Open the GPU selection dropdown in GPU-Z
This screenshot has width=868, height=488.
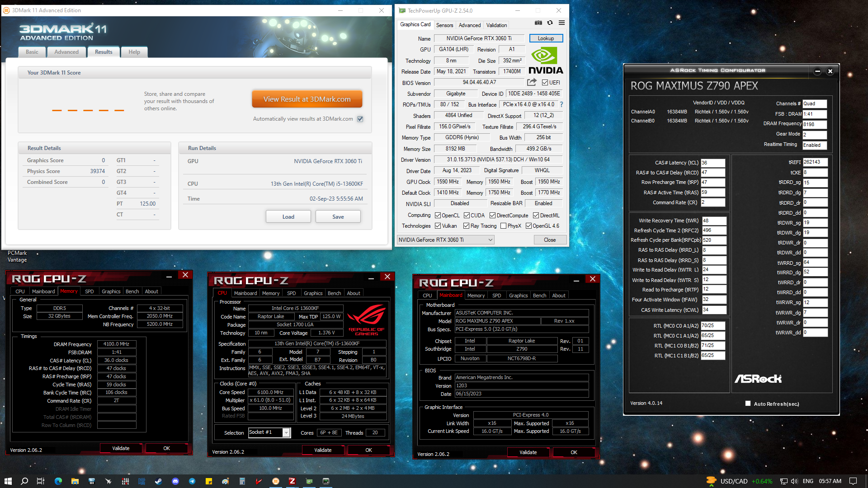[446, 240]
